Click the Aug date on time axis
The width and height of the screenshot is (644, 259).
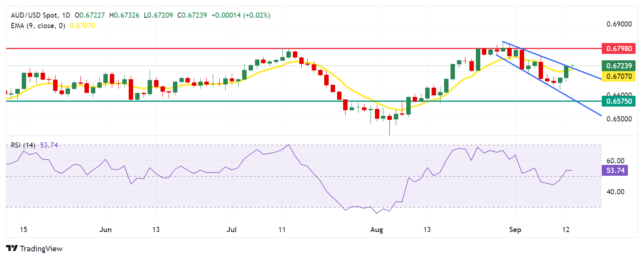pyautogui.click(x=377, y=230)
